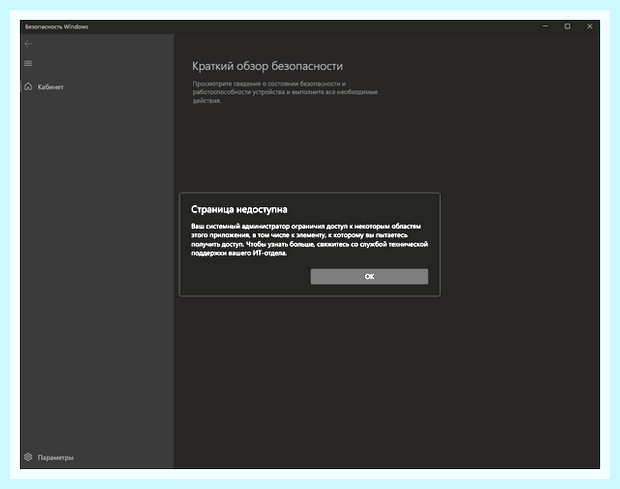Viewport: 620px width, 489px height.
Task: Click the Параметры gear icon
Action: point(28,457)
